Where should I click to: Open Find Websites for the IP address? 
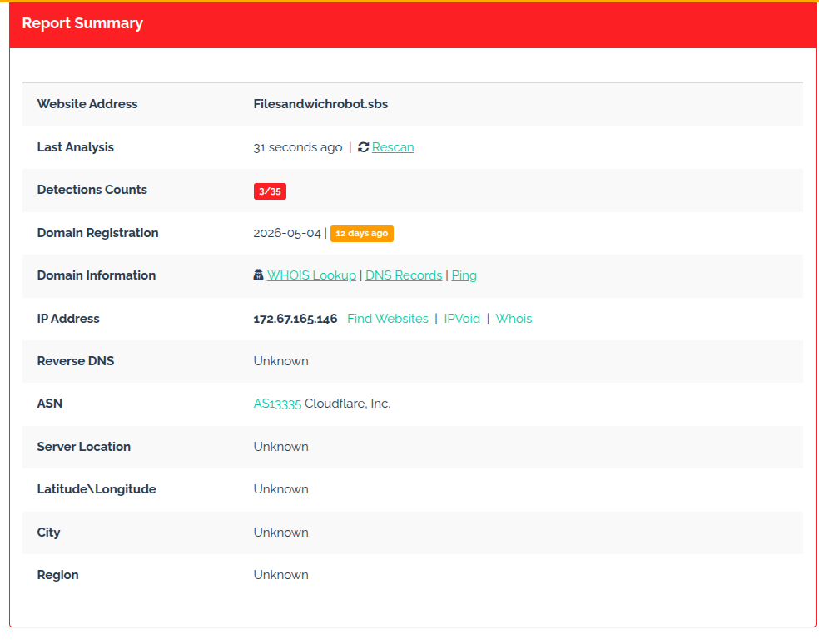388,319
